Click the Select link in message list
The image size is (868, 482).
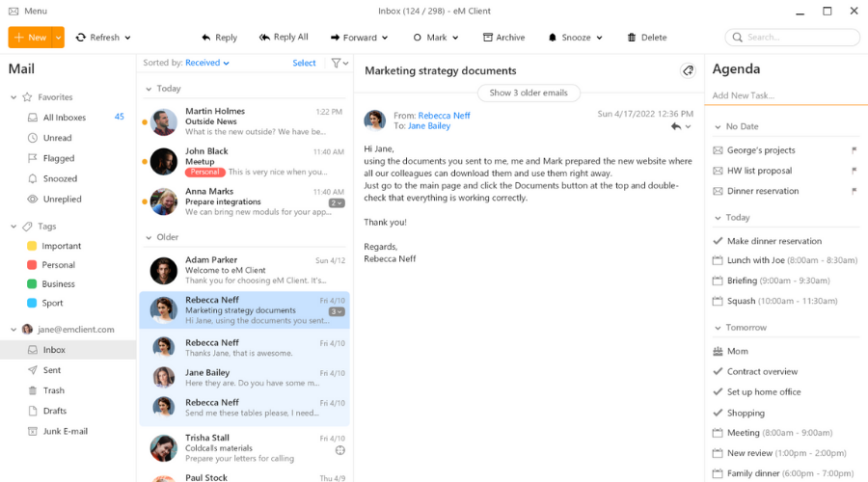coord(304,63)
